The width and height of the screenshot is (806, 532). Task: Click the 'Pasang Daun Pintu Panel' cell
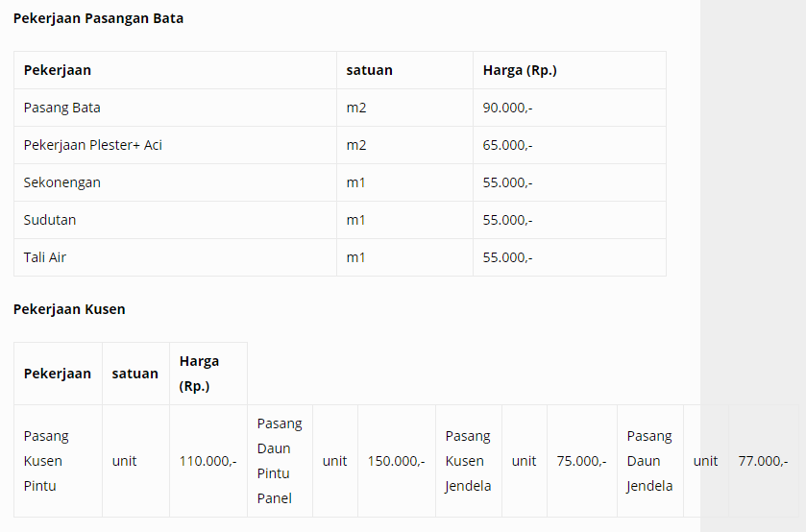pyautogui.click(x=281, y=461)
